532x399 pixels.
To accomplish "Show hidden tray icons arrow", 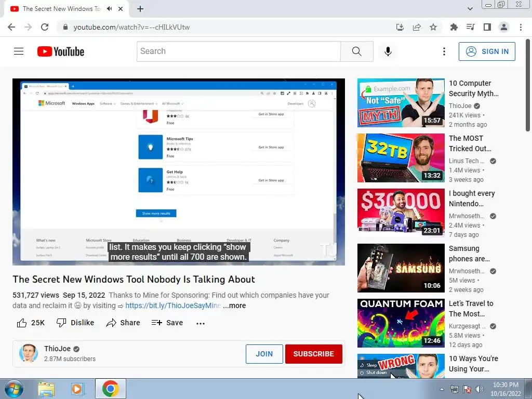I will pyautogui.click(x=442, y=389).
